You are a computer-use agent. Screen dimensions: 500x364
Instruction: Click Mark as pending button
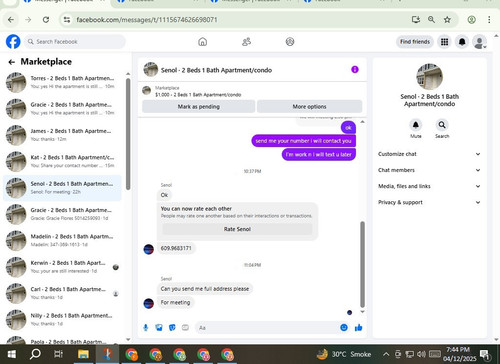coord(199,107)
